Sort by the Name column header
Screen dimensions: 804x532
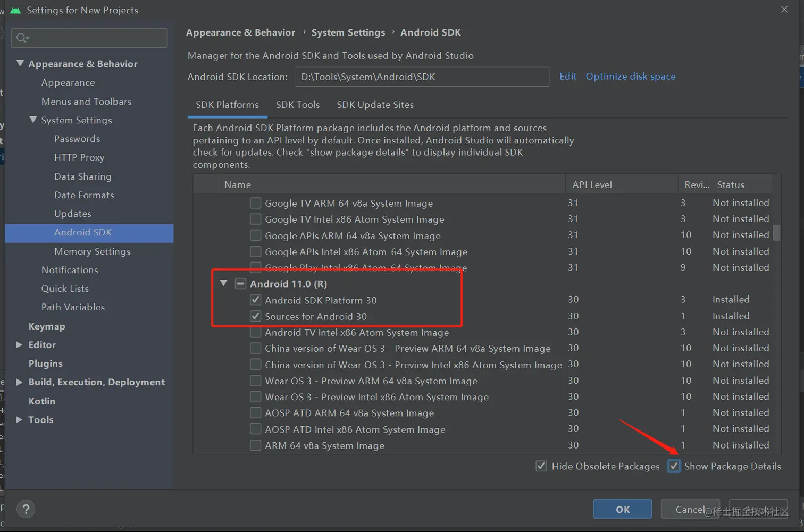tap(391, 184)
